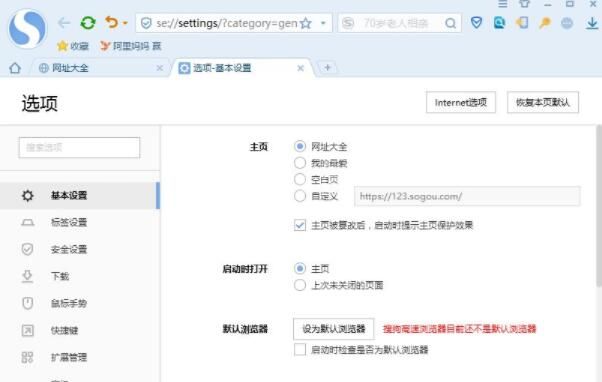
Task: Click the Sogou browser logo avatar
Action: (28, 28)
